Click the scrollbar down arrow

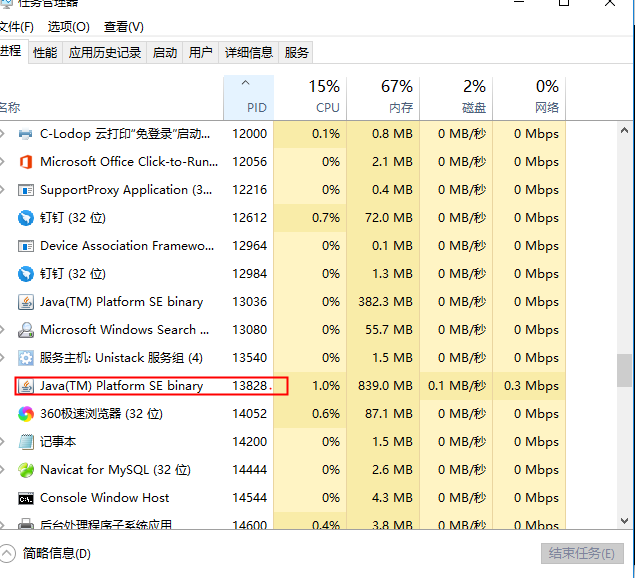[x=624, y=520]
